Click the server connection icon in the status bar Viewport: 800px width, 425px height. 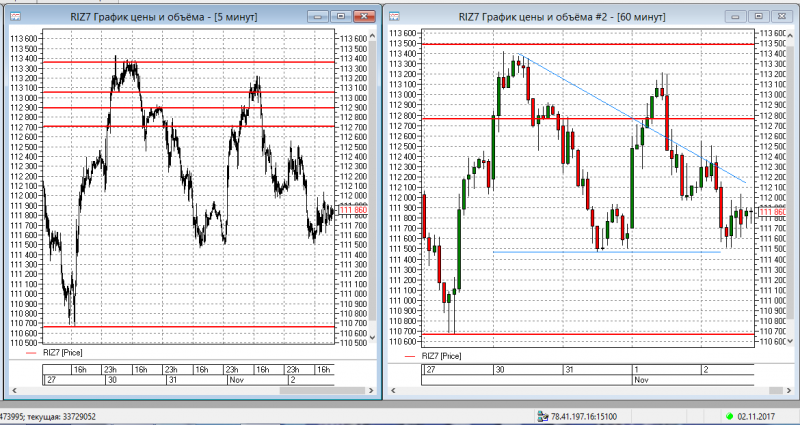point(542,417)
